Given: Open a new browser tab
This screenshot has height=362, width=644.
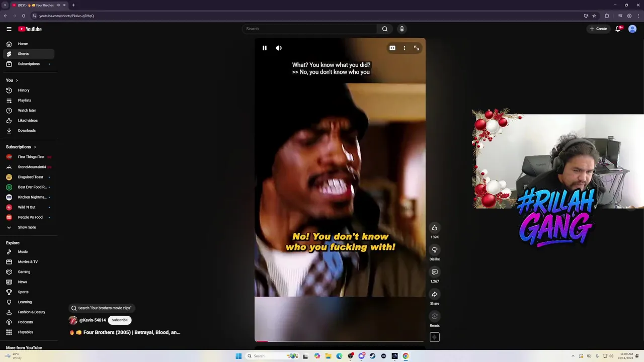Looking at the screenshot, I should click(x=73, y=5).
